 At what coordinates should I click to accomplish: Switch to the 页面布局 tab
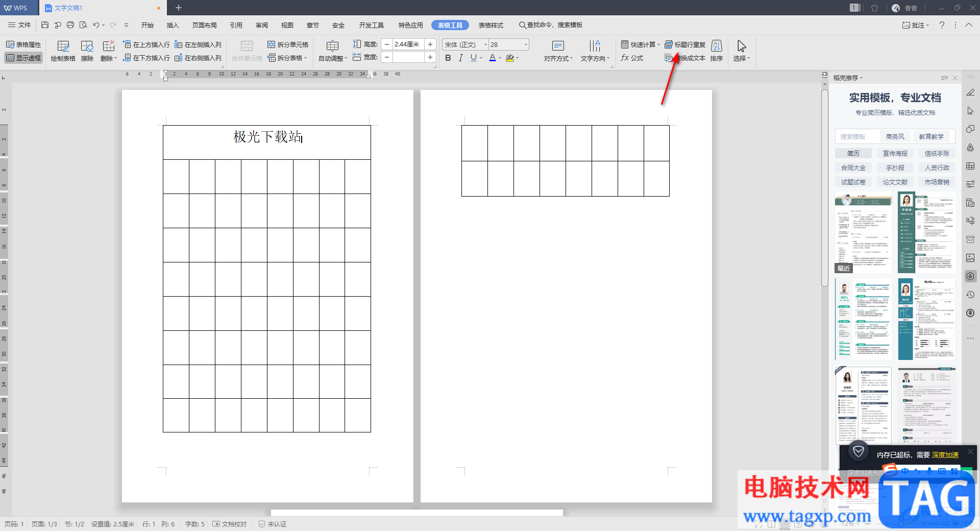[x=205, y=25]
